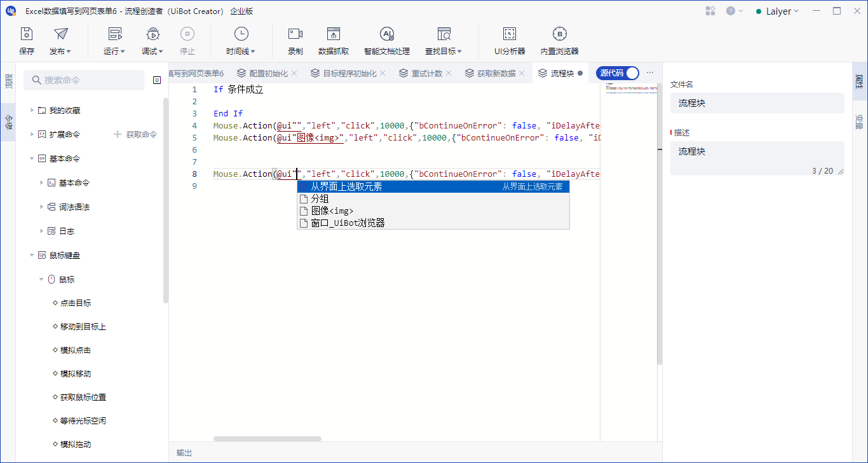
Task: Expand the 扩展命令 tree node
Action: tap(32, 134)
